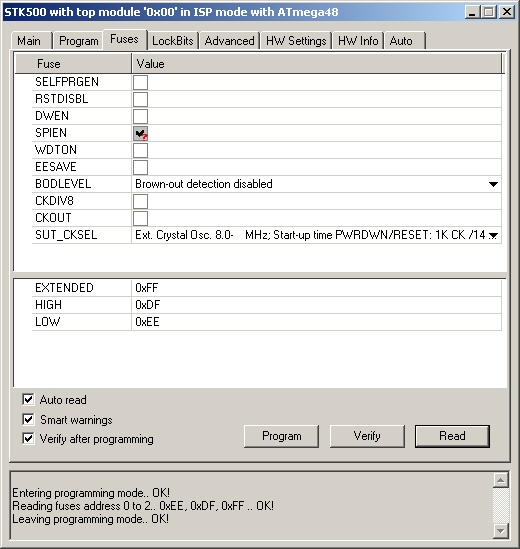Open the HW Settings tab
The height and width of the screenshot is (549, 520).
click(296, 41)
